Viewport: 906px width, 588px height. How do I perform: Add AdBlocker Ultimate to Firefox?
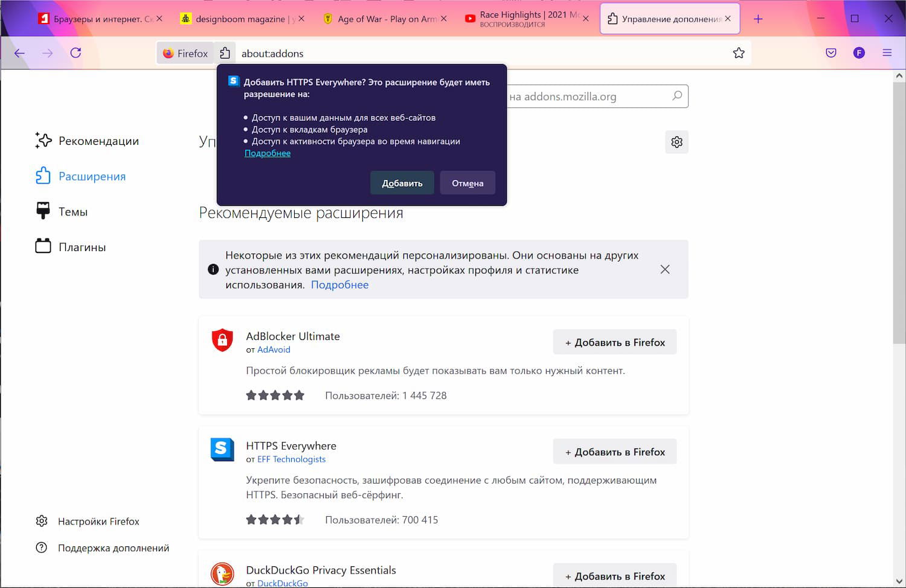coord(615,342)
